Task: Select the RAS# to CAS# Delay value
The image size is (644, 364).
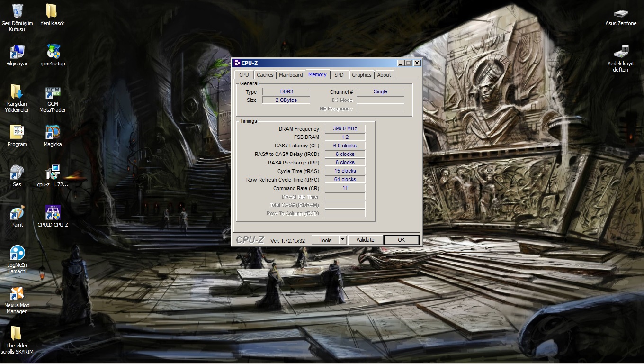Action: pos(345,154)
